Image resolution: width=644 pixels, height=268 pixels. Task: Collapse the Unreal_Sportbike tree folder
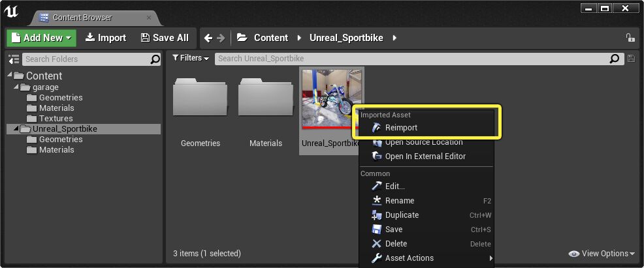tap(16, 128)
